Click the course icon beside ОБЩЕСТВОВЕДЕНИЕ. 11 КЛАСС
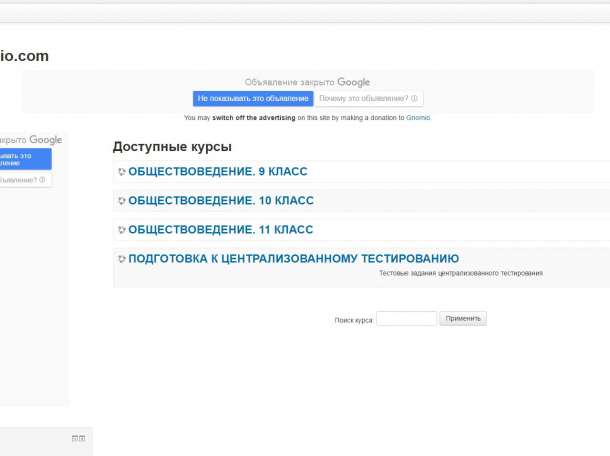 point(121,230)
